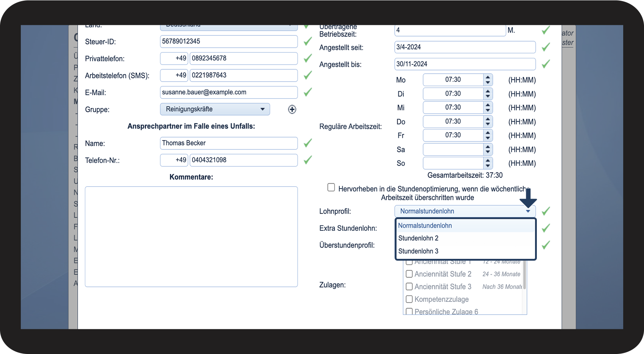Click the Angestellt seit date field

465,47
